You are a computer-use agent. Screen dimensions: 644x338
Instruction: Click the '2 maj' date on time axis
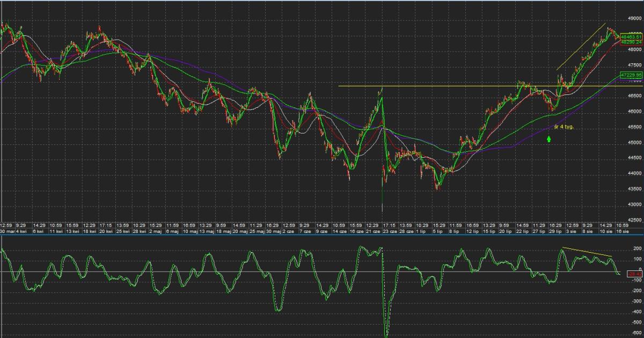coord(156,231)
